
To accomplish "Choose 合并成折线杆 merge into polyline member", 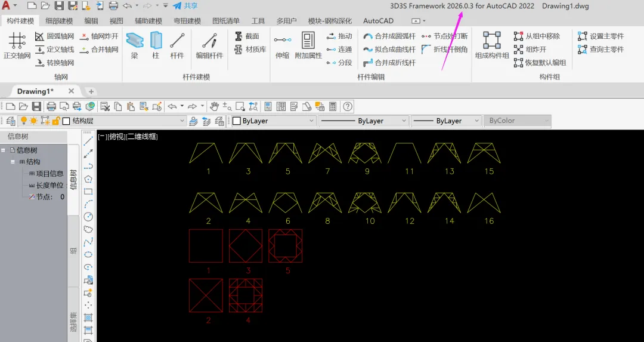I will click(x=389, y=63).
